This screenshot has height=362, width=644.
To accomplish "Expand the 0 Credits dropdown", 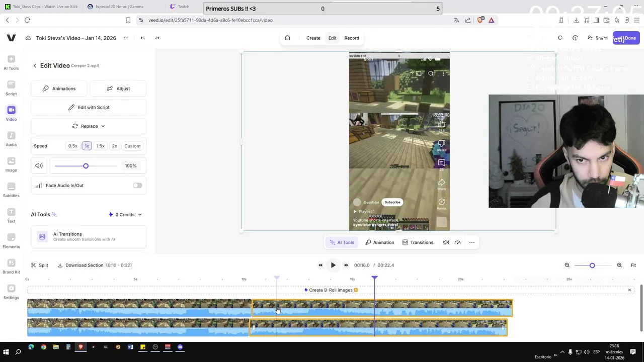I will [x=125, y=215].
